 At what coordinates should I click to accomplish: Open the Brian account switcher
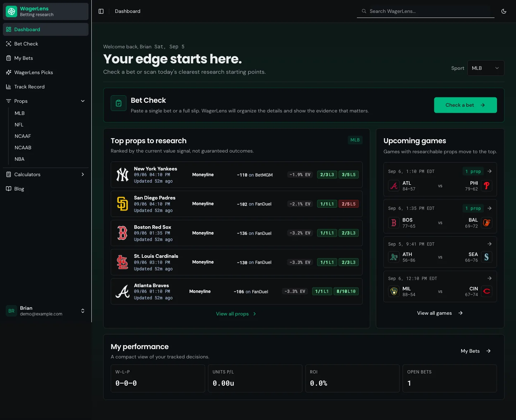tap(46, 311)
